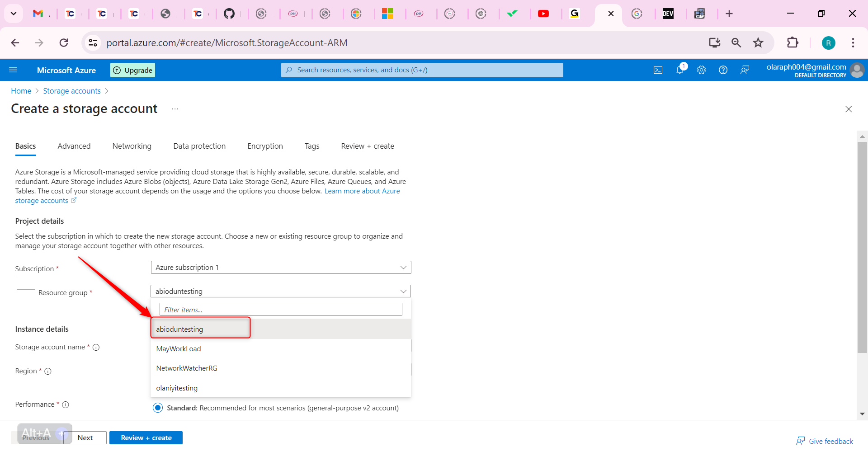Open portal settings gear

(x=701, y=70)
